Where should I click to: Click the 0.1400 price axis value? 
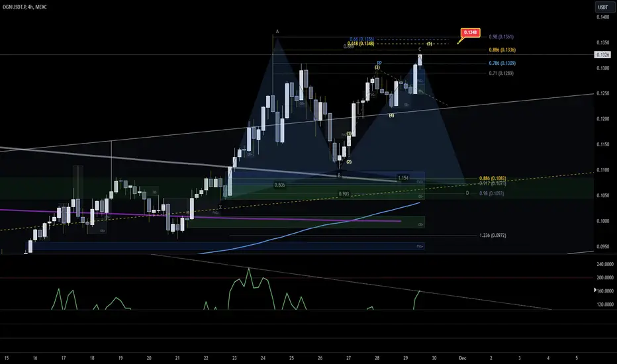(603, 17)
